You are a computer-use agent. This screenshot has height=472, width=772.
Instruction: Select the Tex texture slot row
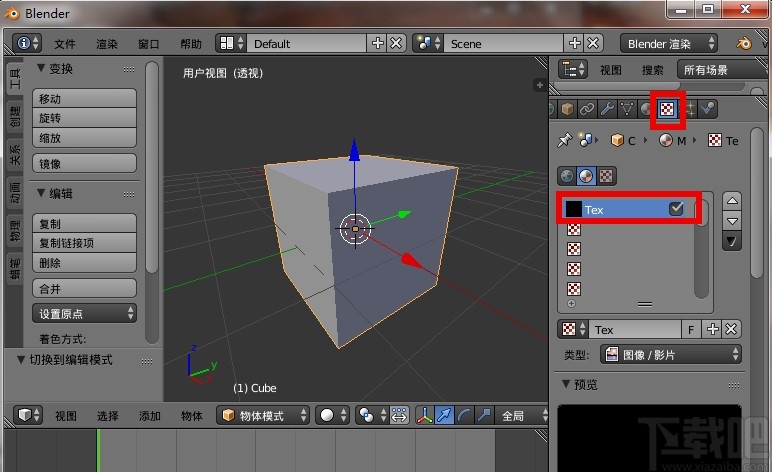point(628,209)
